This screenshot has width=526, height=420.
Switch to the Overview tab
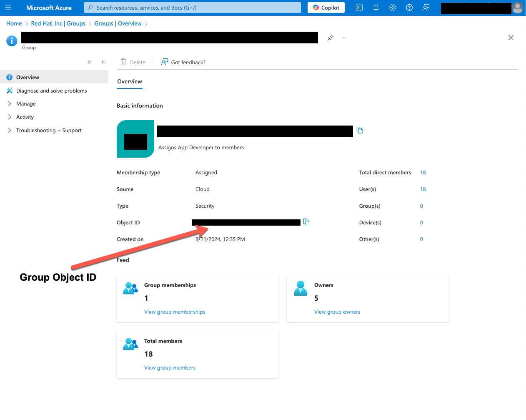(129, 82)
